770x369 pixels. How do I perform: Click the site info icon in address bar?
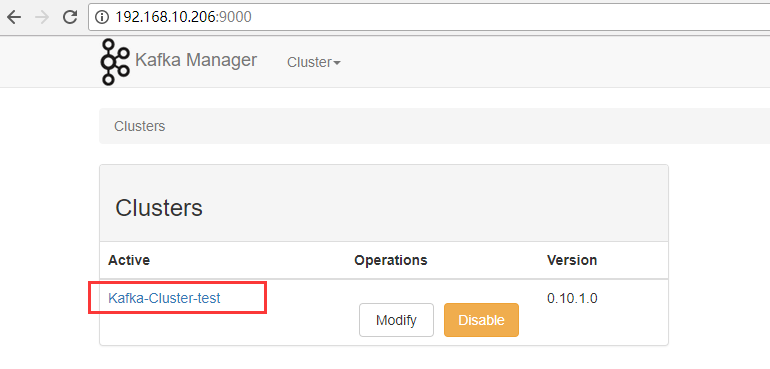pos(102,17)
